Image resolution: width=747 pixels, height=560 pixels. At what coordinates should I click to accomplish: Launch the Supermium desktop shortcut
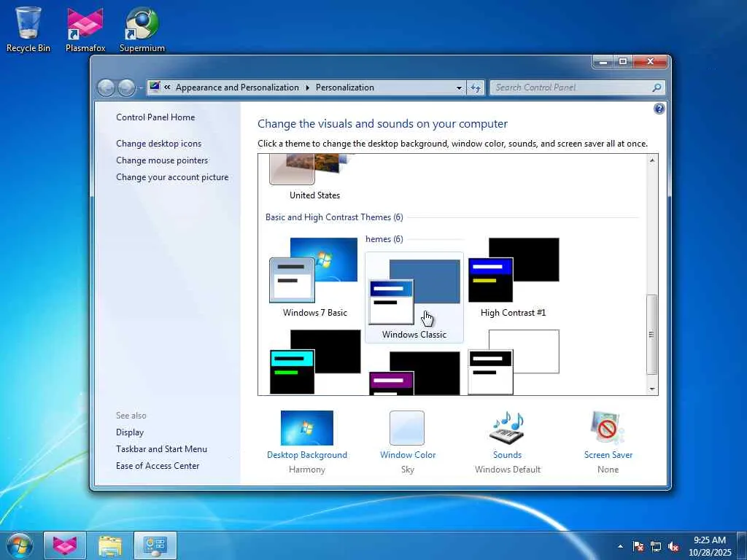(142, 28)
